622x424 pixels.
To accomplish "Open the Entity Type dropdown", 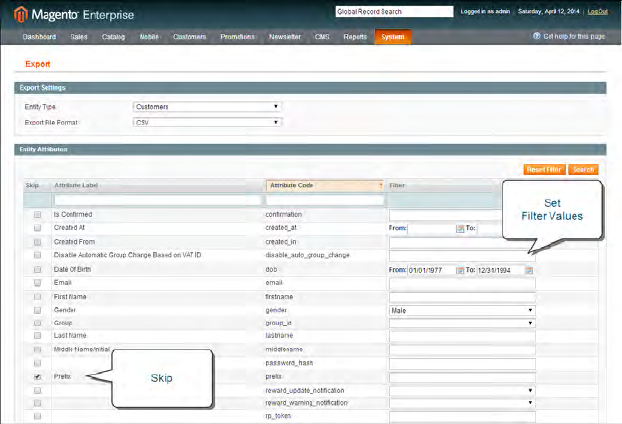I will [207, 107].
